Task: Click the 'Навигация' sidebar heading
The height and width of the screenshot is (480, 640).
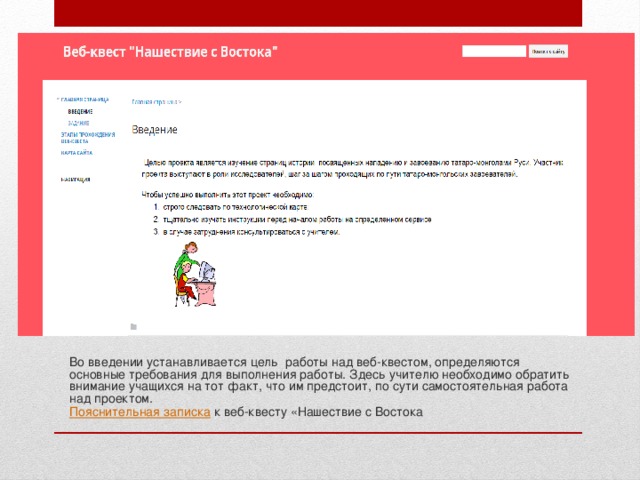Action: point(76,179)
